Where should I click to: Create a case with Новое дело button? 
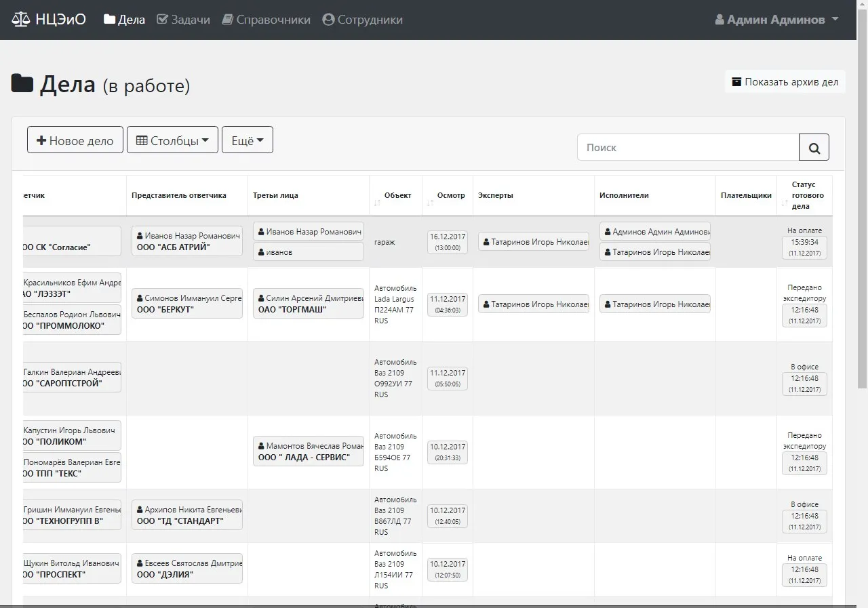pyautogui.click(x=75, y=140)
